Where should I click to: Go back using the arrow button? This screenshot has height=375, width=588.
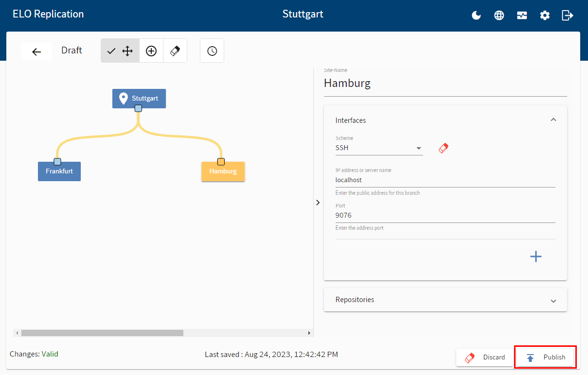tap(36, 51)
